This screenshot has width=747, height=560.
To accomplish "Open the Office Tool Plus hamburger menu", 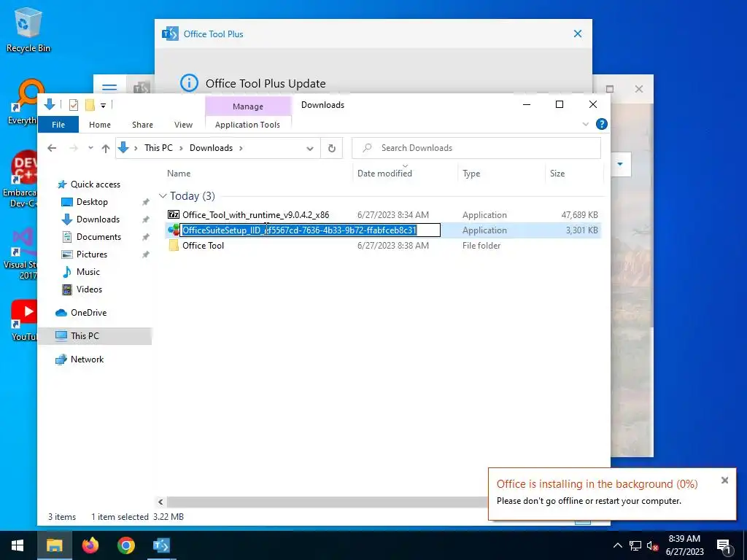I will 109,87.
